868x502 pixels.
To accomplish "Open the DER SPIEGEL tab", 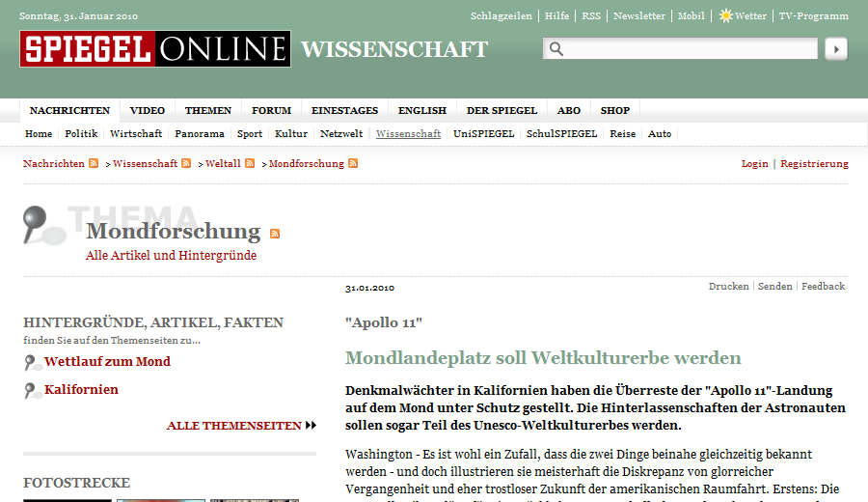I will (502, 110).
